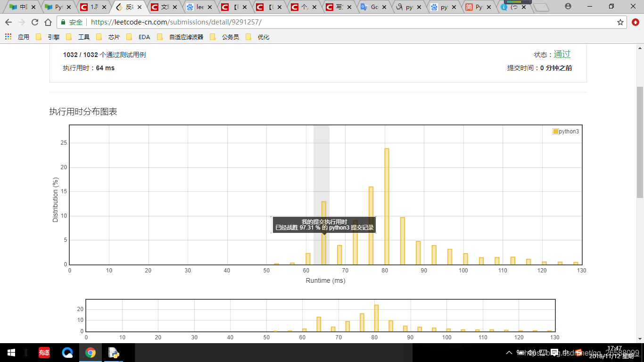Open the Python IDLE taskbar icon
The height and width of the screenshot is (362, 644).
coord(113,353)
